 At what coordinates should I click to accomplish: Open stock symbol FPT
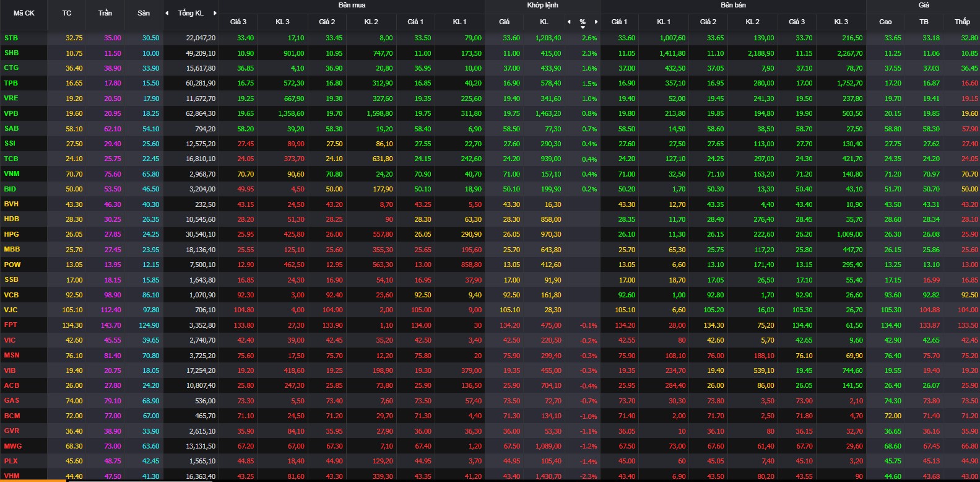(11, 325)
